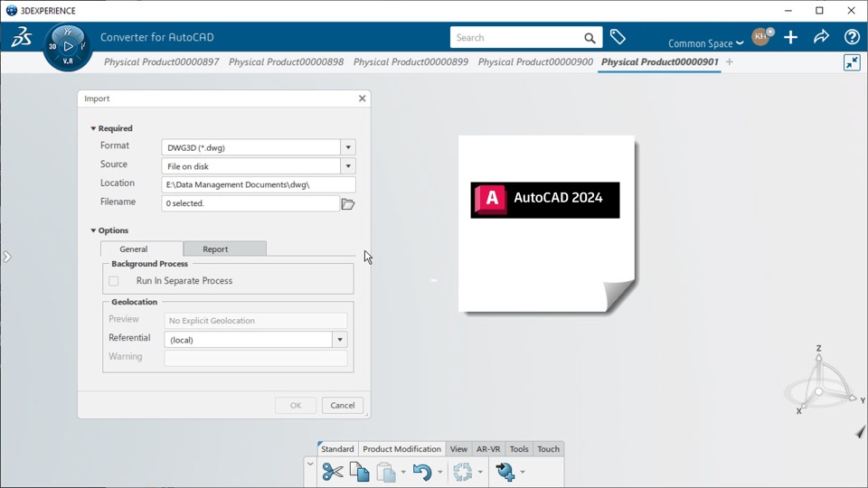
Task: Open the Source dropdown
Action: click(348, 166)
